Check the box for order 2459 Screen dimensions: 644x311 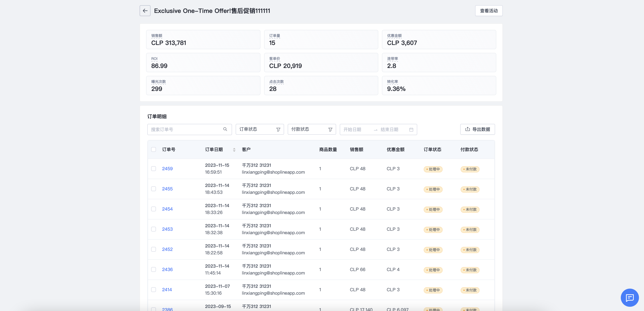pos(154,169)
